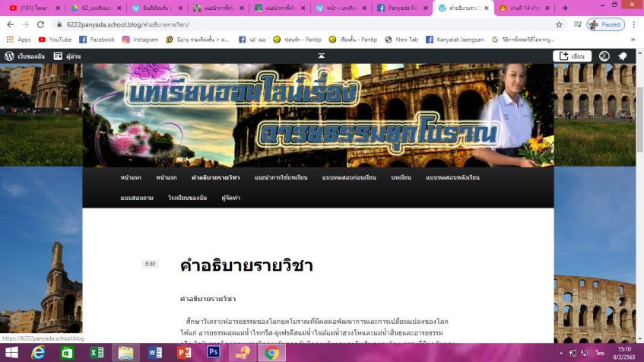Open the บทเรียน navigation menu item

[401, 177]
